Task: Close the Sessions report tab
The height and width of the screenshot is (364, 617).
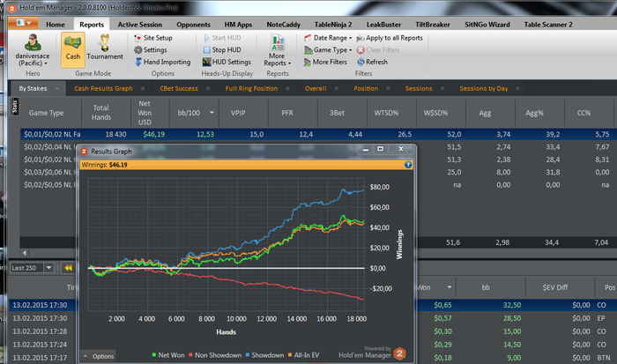Action: coord(442,88)
